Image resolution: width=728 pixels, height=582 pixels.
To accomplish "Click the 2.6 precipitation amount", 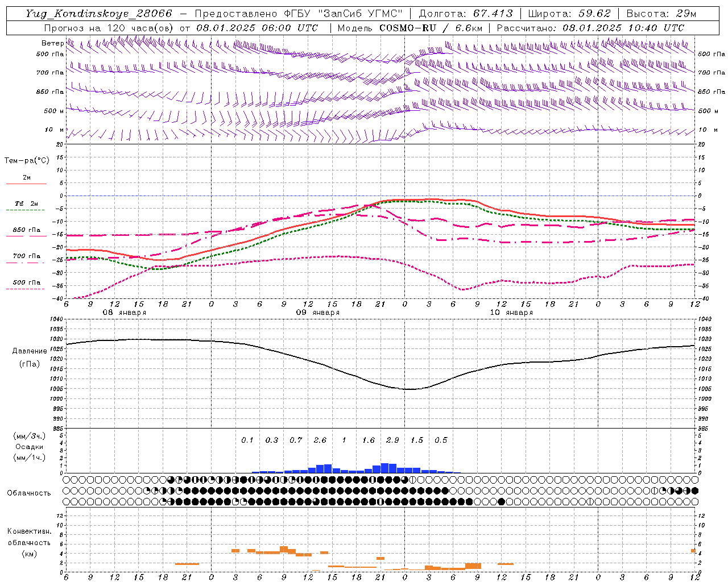I will pos(320,440).
